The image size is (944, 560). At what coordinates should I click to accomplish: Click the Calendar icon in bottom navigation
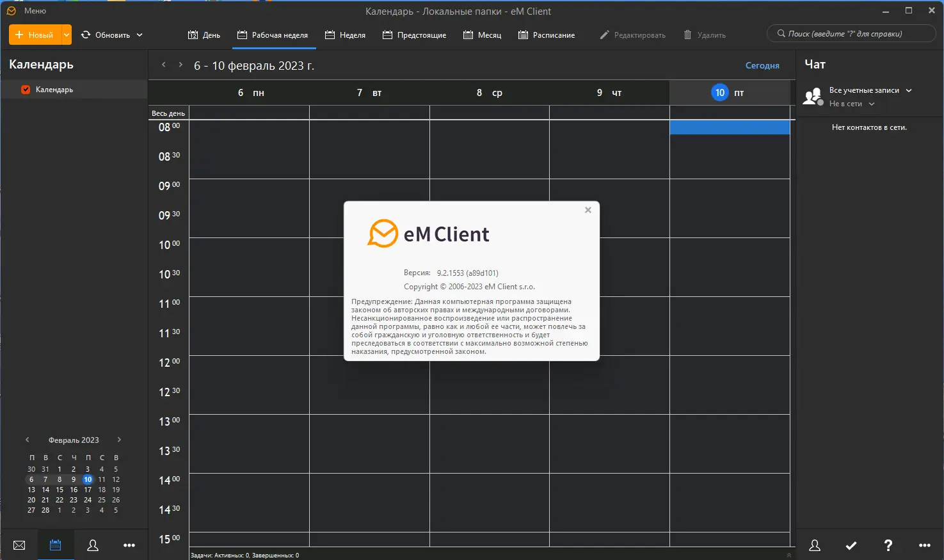[56, 545]
